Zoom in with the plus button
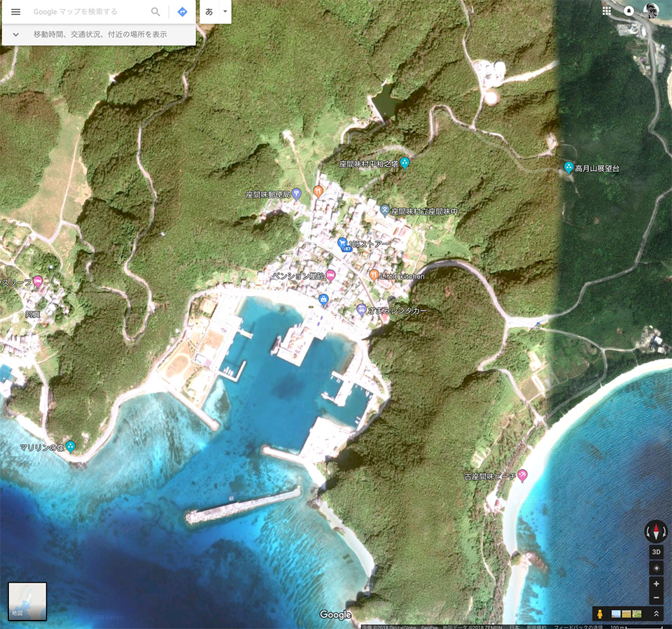The width and height of the screenshot is (672, 629). click(656, 584)
